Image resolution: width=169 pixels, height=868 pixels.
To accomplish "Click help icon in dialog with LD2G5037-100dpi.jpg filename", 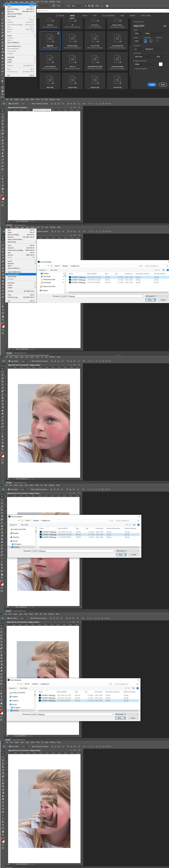I will 168,270.
